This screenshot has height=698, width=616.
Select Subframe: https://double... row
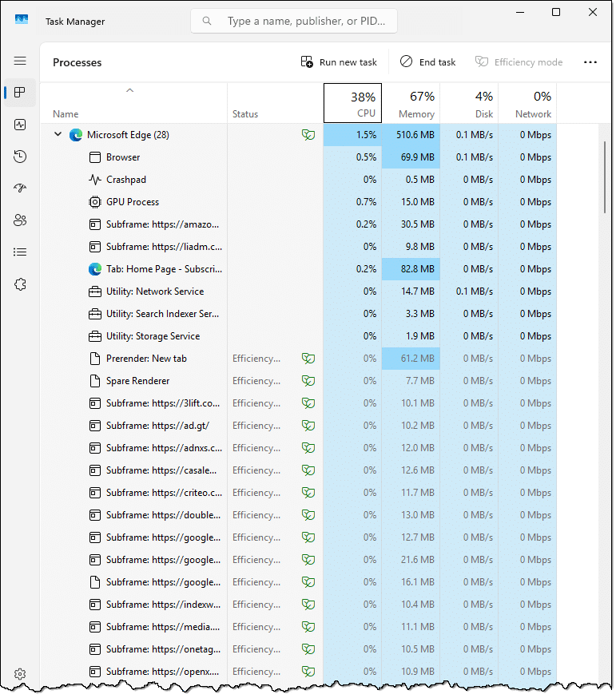point(299,515)
